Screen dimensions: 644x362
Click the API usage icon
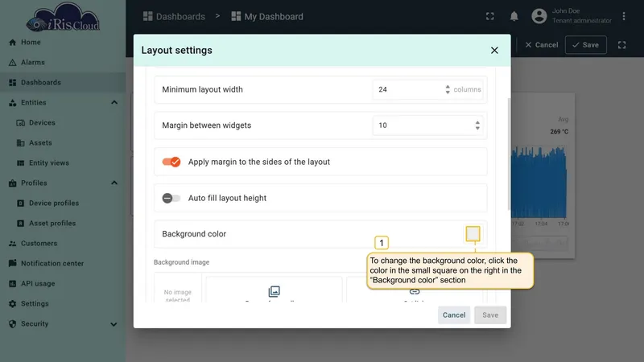[x=12, y=284]
